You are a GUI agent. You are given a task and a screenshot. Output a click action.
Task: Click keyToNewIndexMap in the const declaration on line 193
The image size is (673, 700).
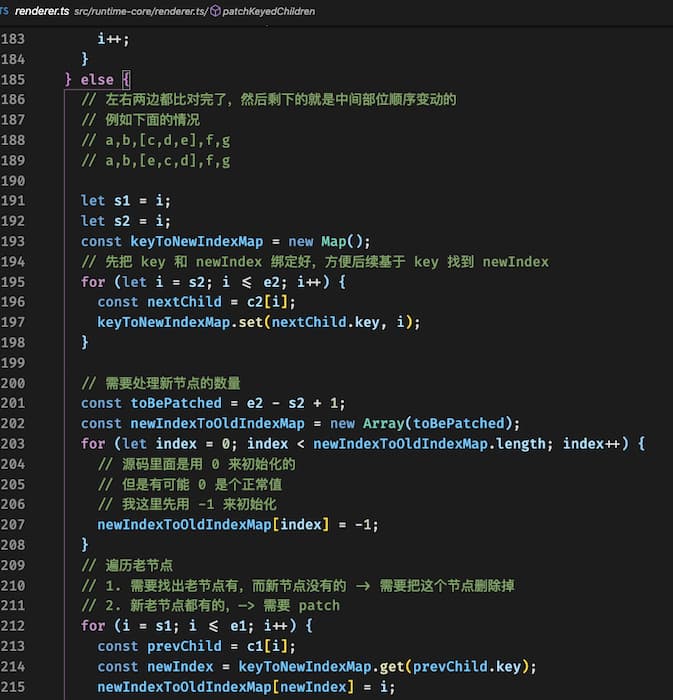click(197, 242)
